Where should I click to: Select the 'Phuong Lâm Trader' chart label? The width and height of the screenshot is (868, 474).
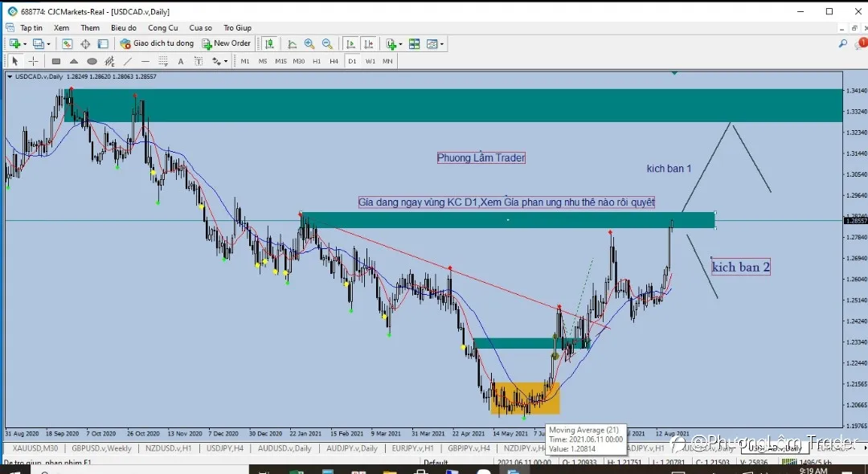pyautogui.click(x=481, y=158)
